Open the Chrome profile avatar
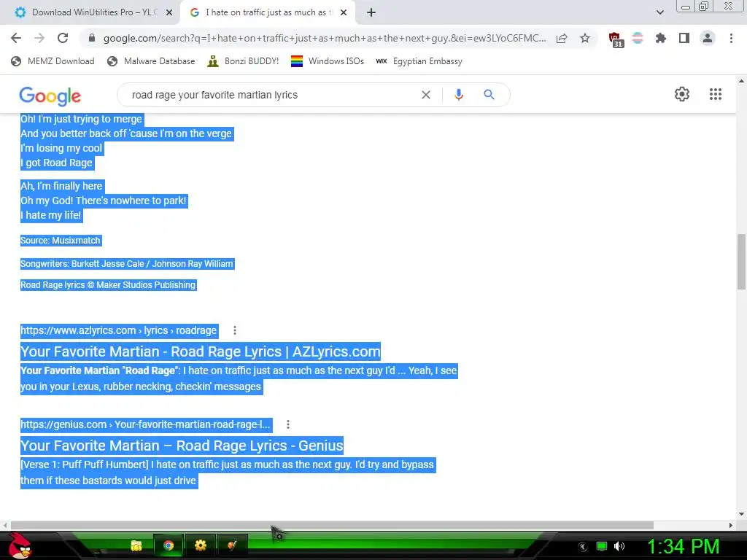Screen dimensions: 747x560 708,38
